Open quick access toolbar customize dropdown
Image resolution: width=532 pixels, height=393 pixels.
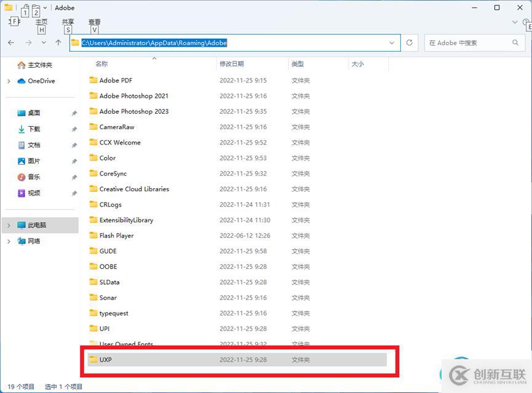tap(45, 7)
